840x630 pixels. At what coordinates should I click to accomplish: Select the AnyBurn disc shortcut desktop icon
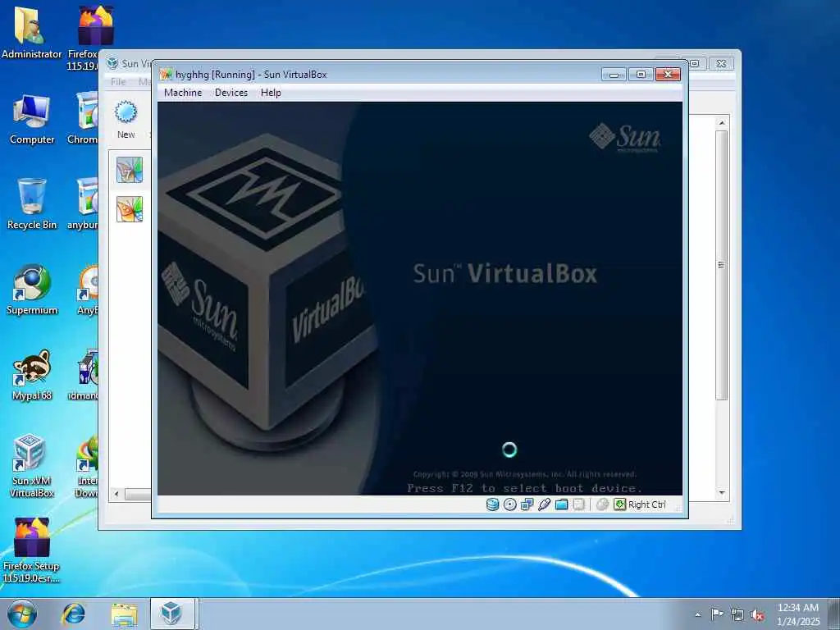[x=87, y=290]
